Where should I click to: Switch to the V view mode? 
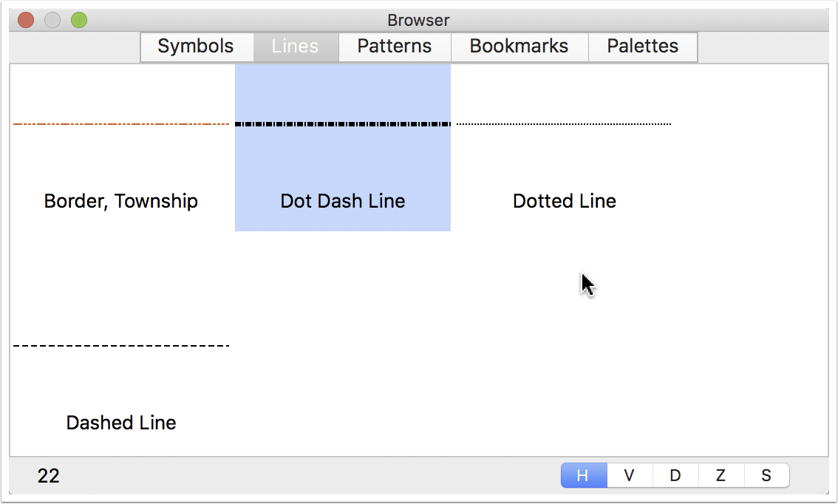(x=630, y=475)
